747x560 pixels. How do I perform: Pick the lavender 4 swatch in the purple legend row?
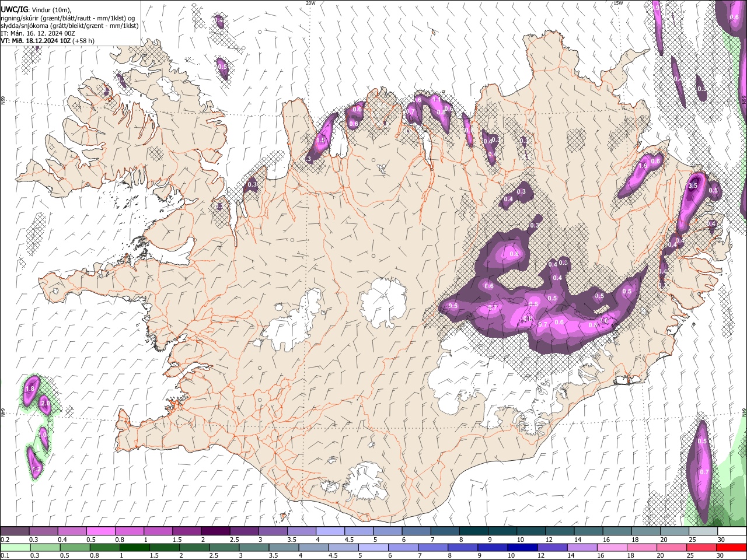tap(329, 531)
